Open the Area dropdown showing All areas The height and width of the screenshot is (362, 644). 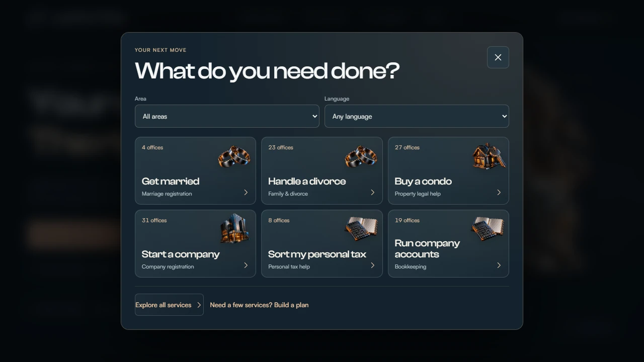[227, 116]
